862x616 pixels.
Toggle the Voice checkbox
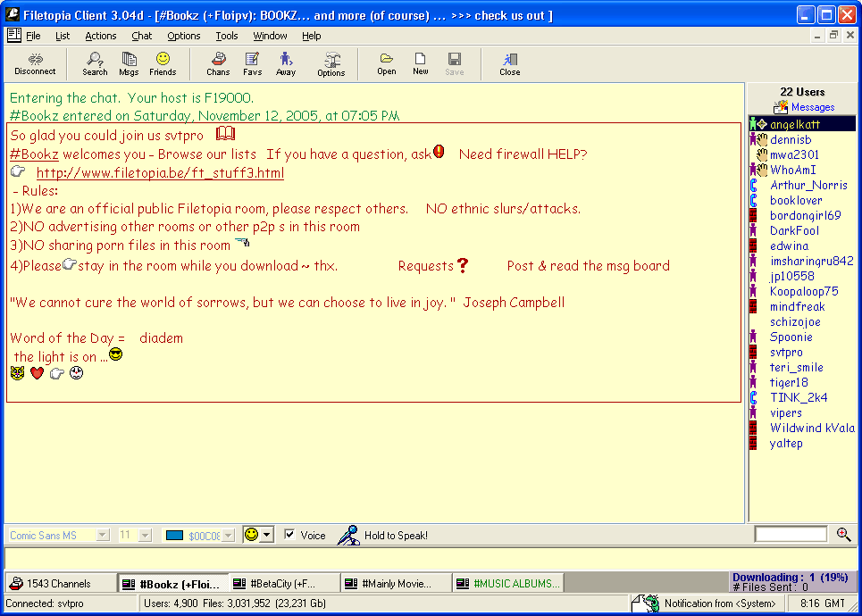click(x=289, y=535)
